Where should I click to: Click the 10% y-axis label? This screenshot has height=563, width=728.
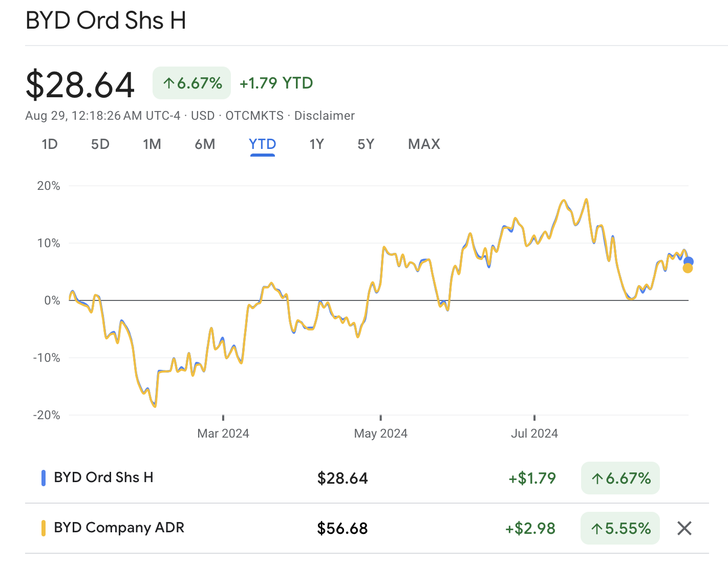49,243
